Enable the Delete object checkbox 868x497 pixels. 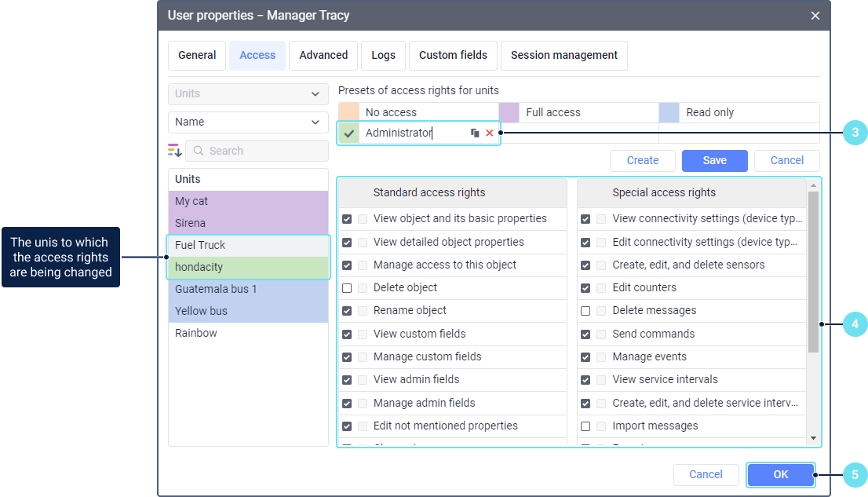tap(347, 288)
